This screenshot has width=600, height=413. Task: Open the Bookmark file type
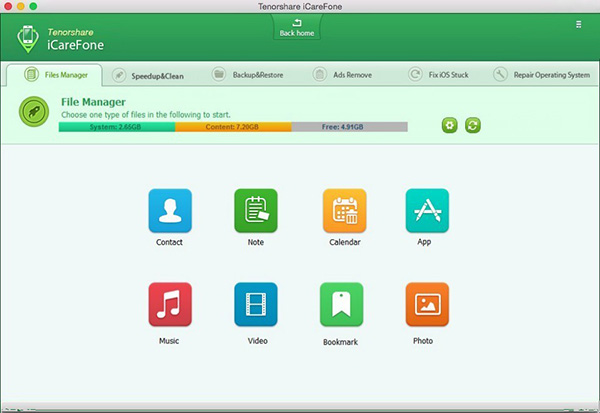[341, 304]
